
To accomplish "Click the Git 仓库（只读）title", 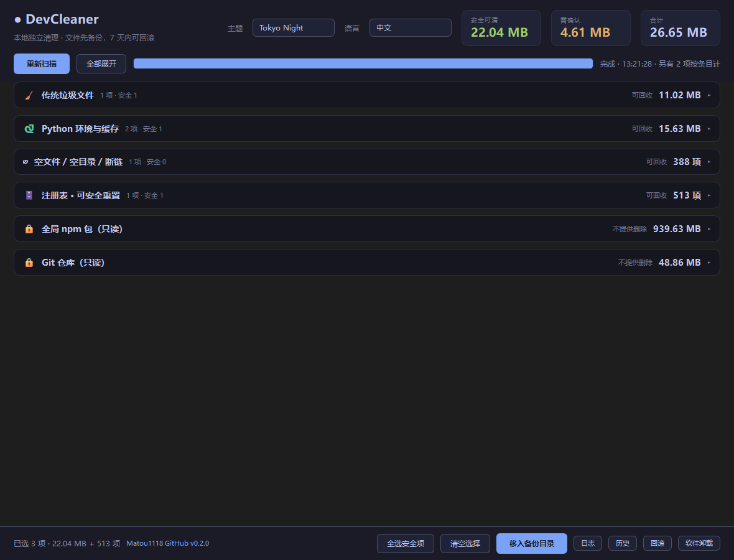I will click(x=73, y=263).
